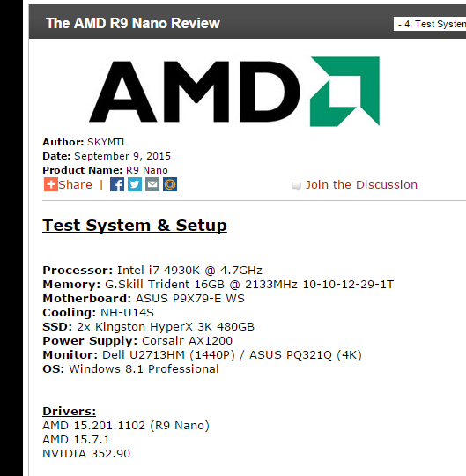Click the orange plus Share icon
The image size is (466, 476).
click(x=51, y=184)
